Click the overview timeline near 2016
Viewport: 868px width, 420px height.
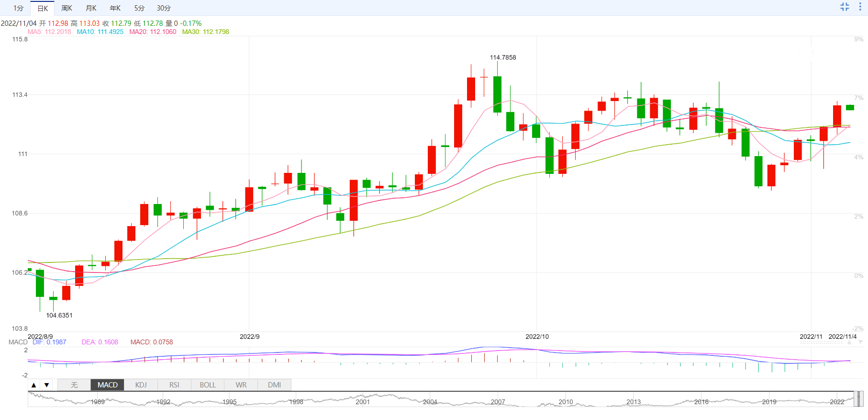701,402
